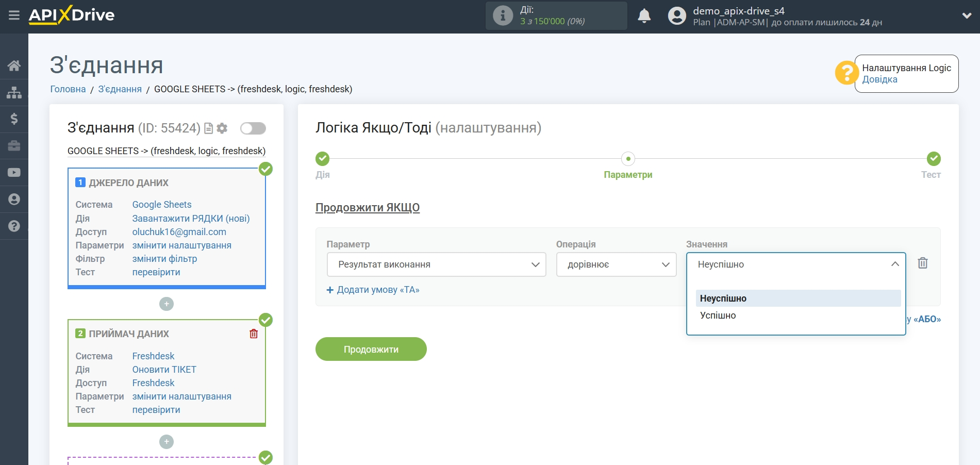Open the actions info icon
Image resolution: width=980 pixels, height=465 pixels.
[x=503, y=15]
